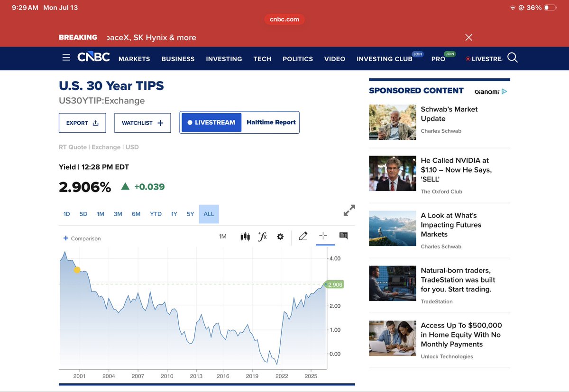Click the CNBC logo

tap(93, 57)
